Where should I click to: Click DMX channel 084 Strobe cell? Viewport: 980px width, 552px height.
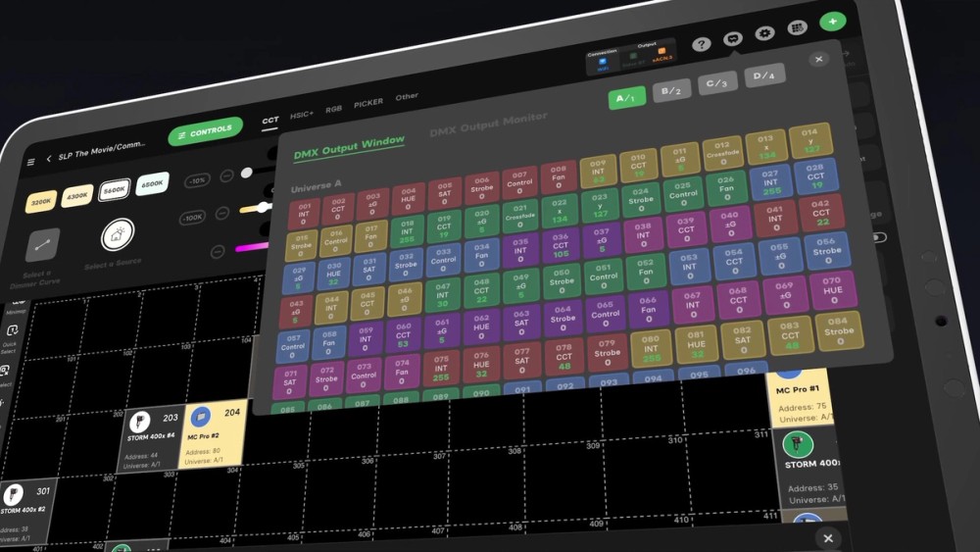point(840,332)
